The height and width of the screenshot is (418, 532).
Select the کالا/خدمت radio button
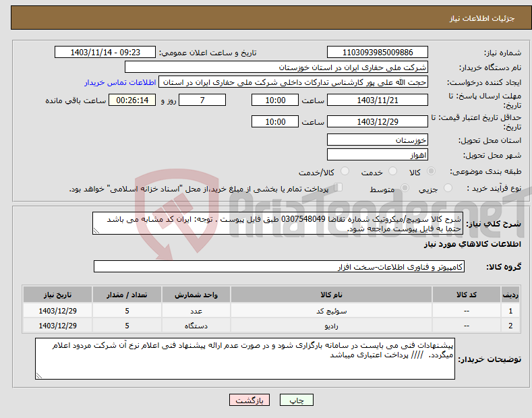[345, 171]
